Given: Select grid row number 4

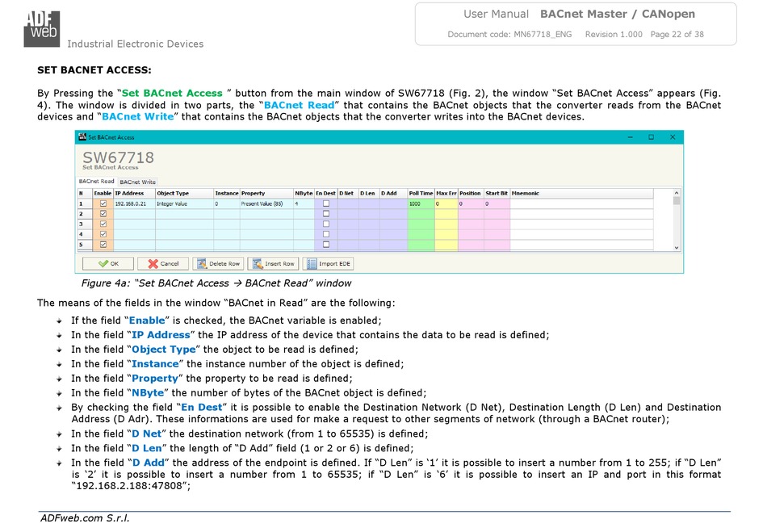Looking at the screenshot, I should (x=85, y=234).
